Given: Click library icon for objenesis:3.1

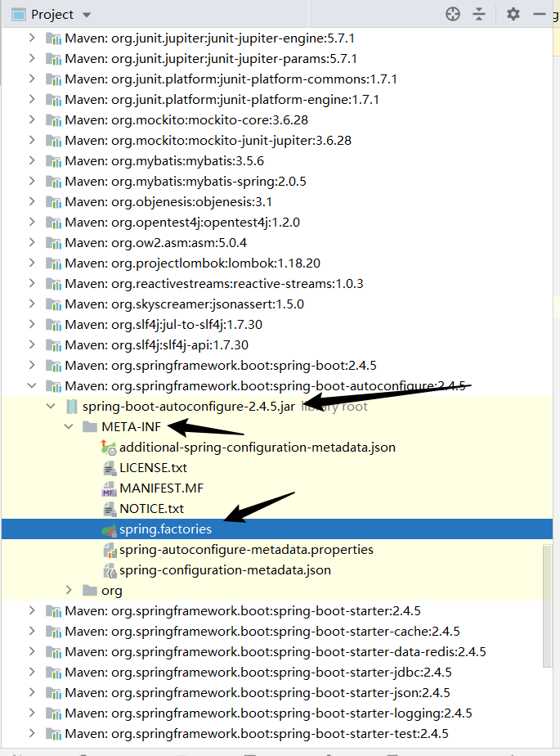Looking at the screenshot, I should pos(53,202).
